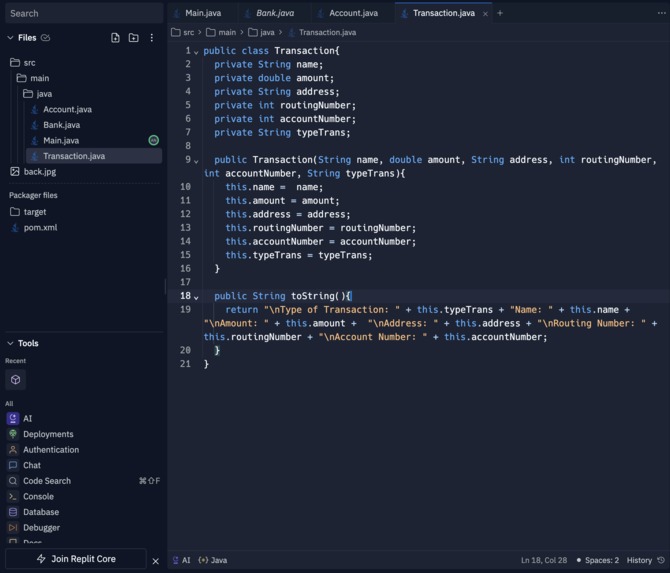670x573 pixels.
Task: Select Transaction.java in the file tree
Action: click(94, 156)
